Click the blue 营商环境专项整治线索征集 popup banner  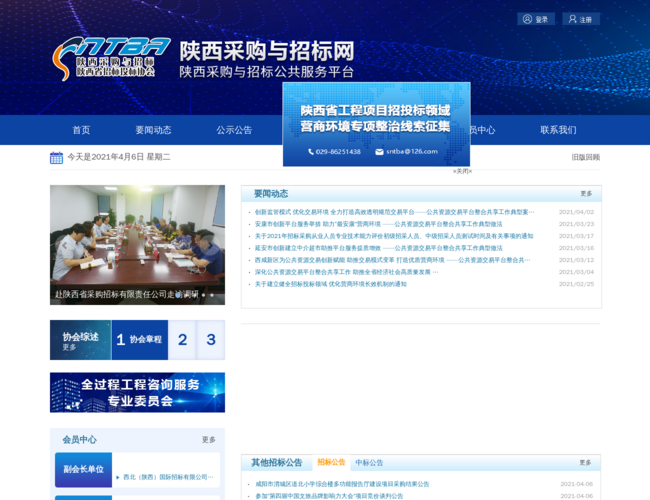click(376, 124)
